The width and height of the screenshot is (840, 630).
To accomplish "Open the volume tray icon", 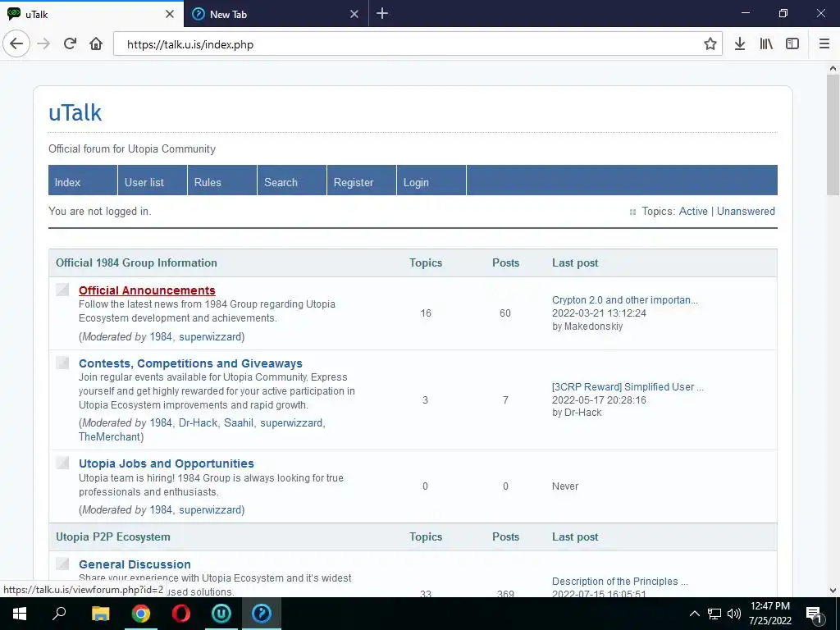I will [x=734, y=614].
